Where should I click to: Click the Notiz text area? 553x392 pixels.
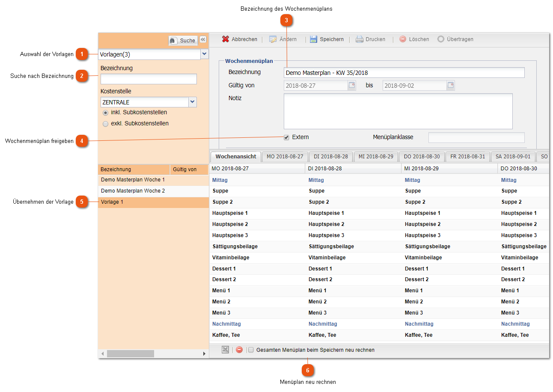point(398,111)
